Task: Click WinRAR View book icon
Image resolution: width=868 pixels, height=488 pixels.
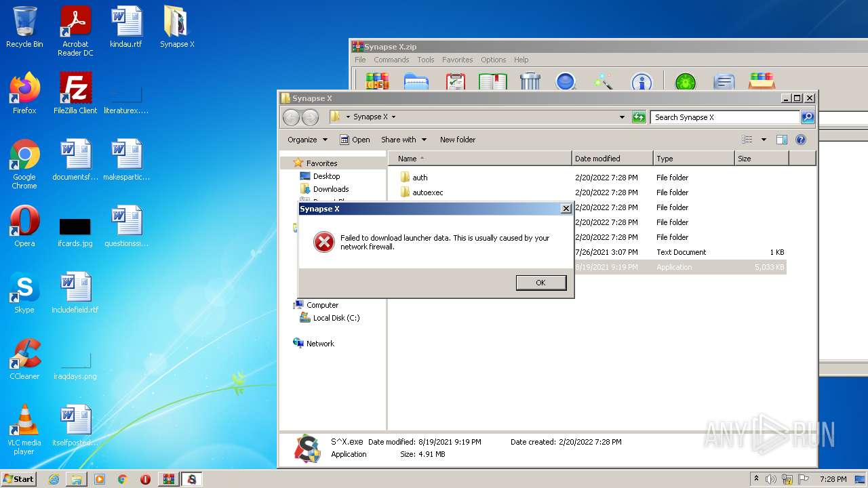Action: (x=492, y=81)
